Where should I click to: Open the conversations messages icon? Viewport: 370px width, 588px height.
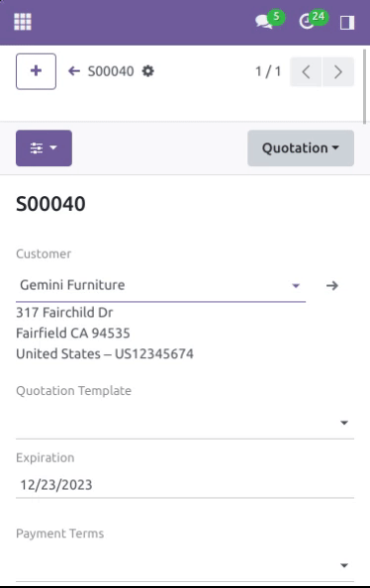(265, 22)
